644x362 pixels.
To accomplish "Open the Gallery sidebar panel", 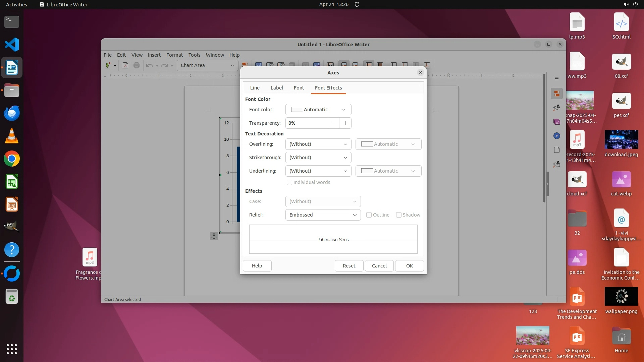I will coord(556,122).
